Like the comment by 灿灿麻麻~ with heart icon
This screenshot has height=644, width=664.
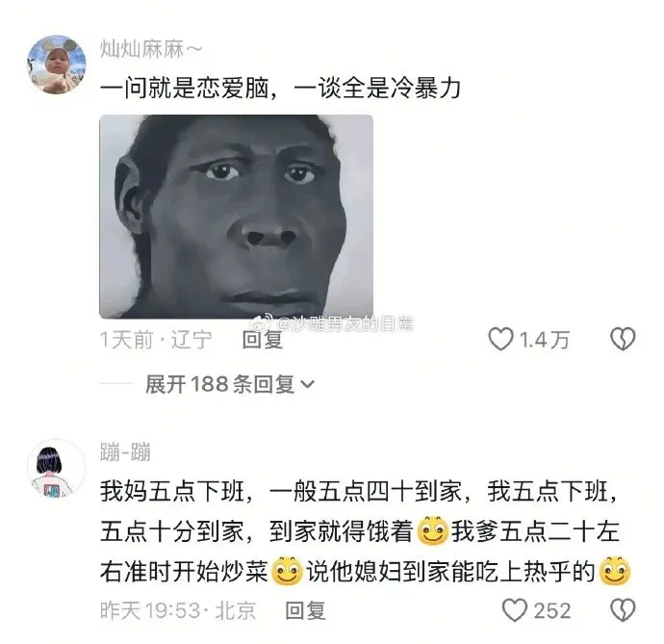coord(500,340)
